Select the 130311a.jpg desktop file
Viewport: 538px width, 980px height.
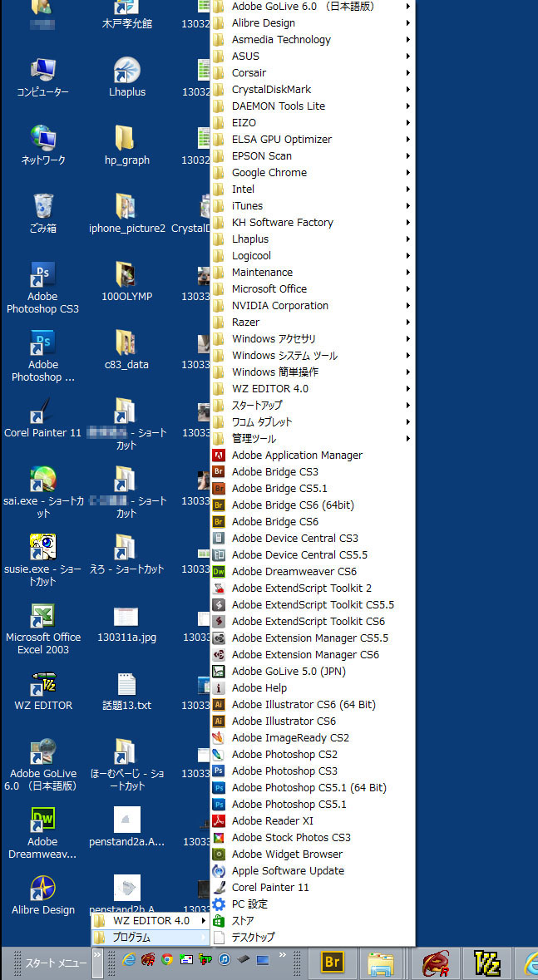pos(127,624)
